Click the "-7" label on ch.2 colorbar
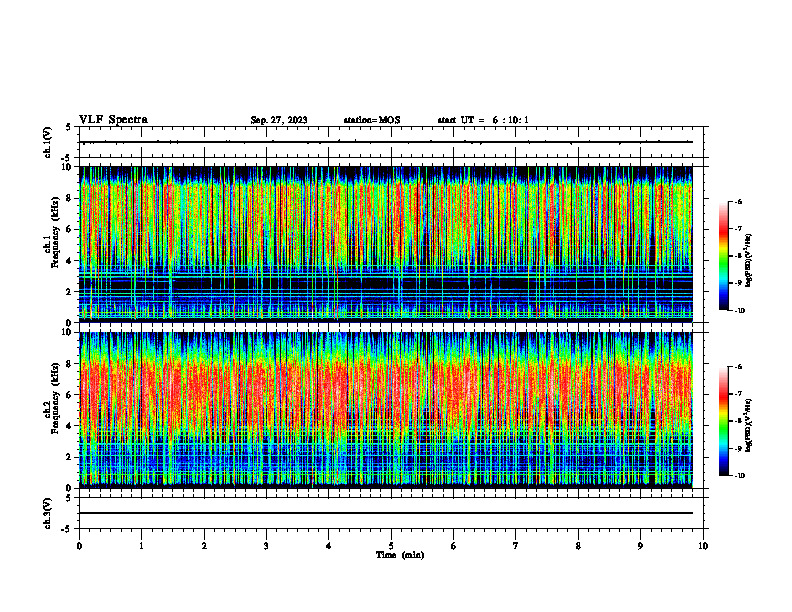792x612 pixels. (738, 394)
